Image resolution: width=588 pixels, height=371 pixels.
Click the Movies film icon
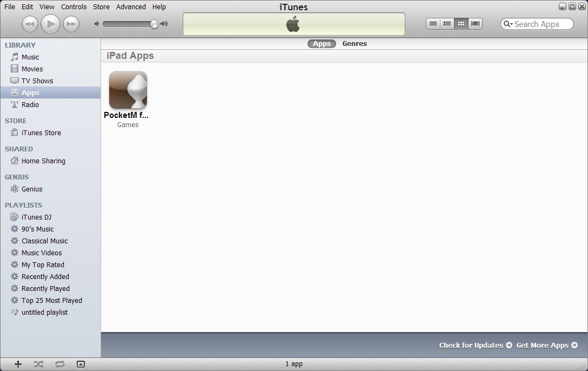pyautogui.click(x=14, y=69)
